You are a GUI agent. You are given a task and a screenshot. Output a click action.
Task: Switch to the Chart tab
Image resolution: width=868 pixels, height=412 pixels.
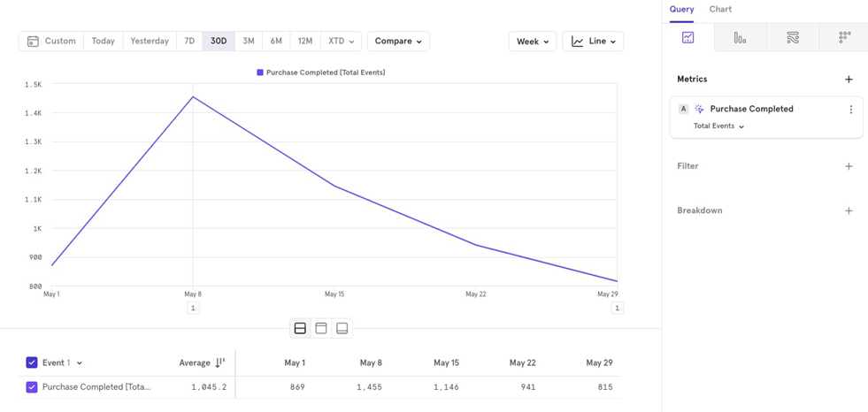(x=720, y=10)
